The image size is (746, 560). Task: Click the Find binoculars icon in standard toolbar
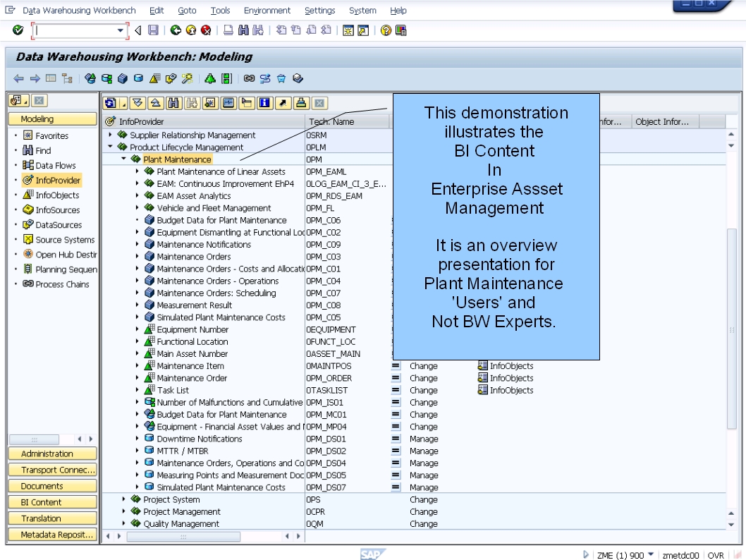point(243,30)
